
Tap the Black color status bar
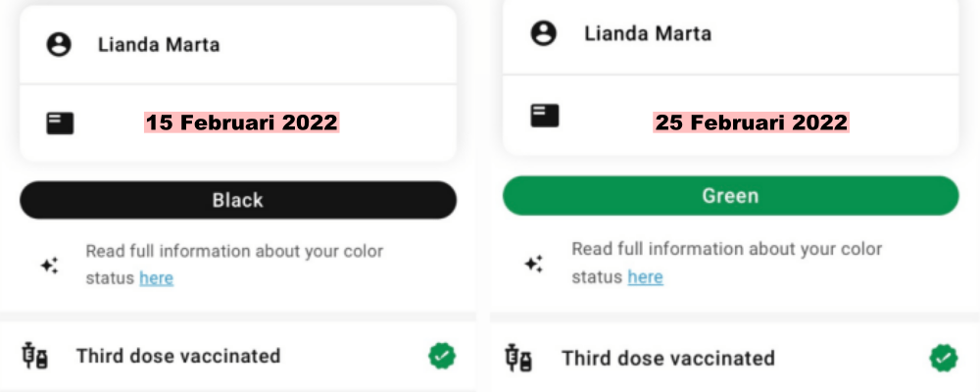pyautogui.click(x=238, y=200)
